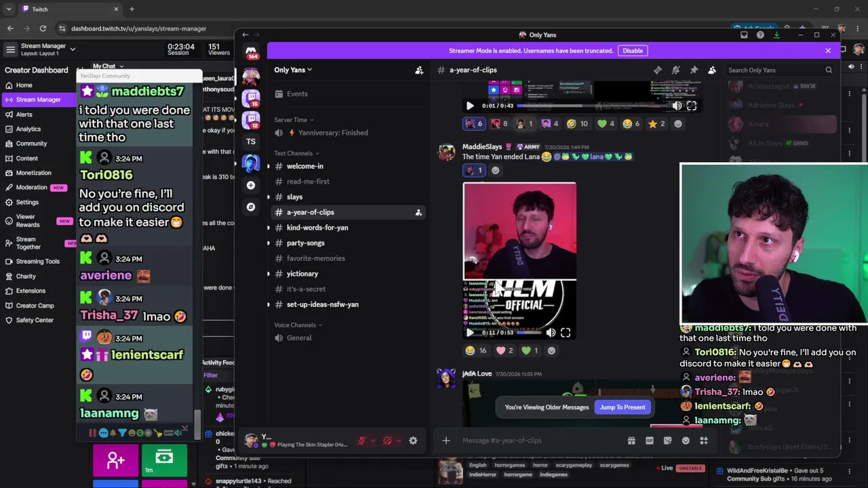The height and width of the screenshot is (488, 868).
Task: Open the sticker picker in message bar
Action: click(x=668, y=441)
